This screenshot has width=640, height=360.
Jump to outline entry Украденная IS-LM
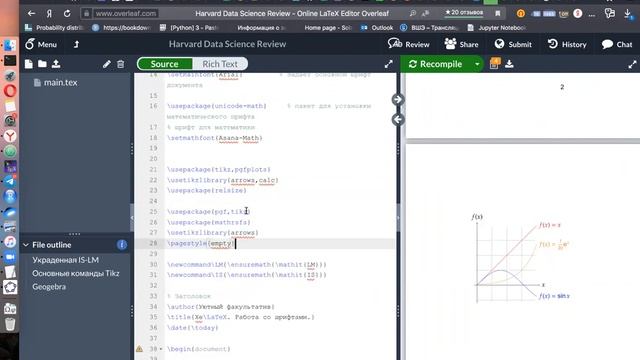pyautogui.click(x=65, y=260)
